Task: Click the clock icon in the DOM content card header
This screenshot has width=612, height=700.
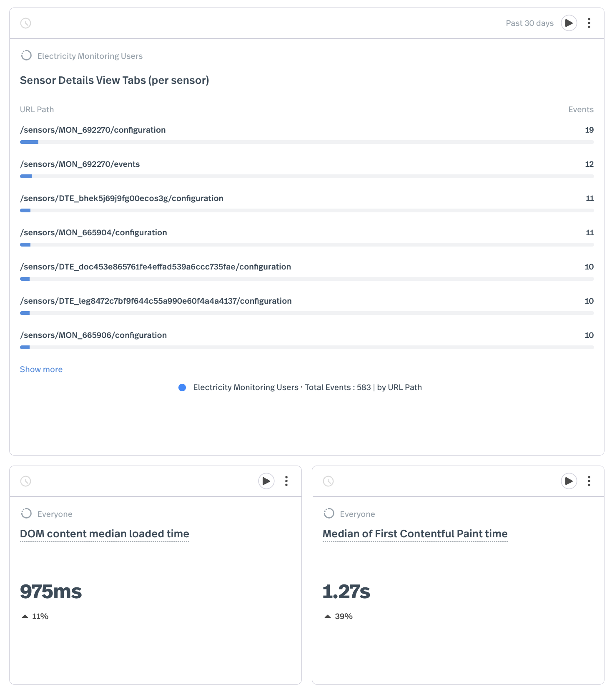Action: pos(26,481)
